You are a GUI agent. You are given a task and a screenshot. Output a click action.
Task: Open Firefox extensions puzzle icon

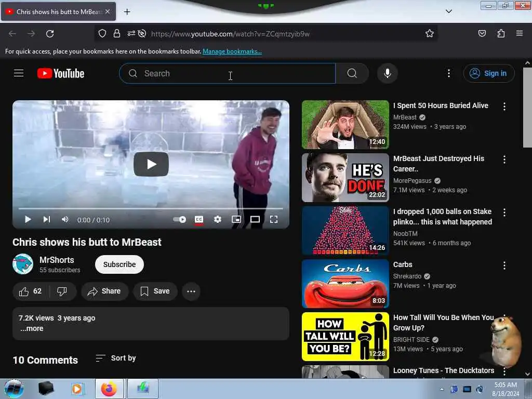501,34
